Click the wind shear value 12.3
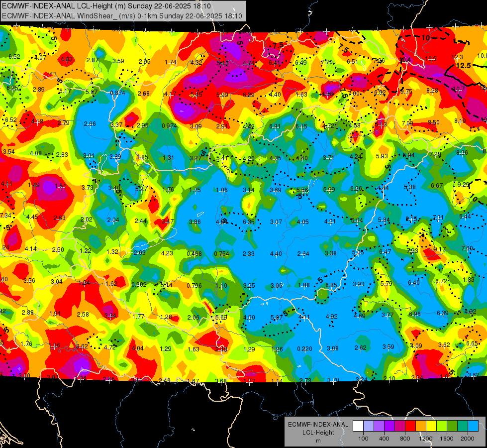This screenshot has width=487, height=448. click(457, 57)
